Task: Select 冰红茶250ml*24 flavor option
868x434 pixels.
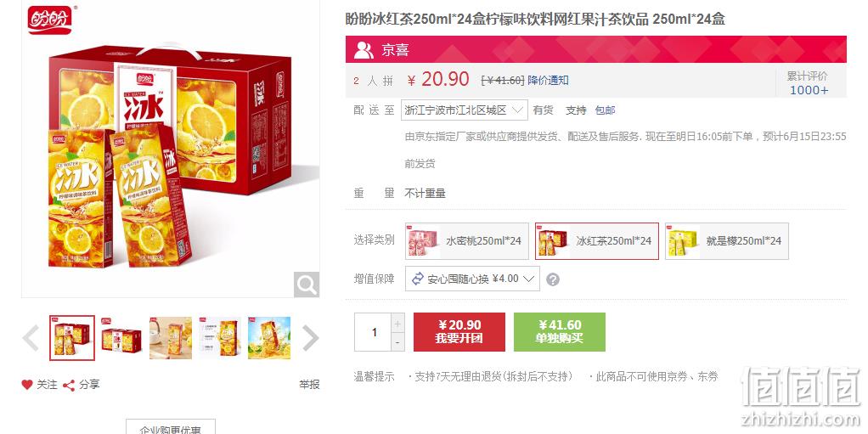Action: [x=597, y=241]
